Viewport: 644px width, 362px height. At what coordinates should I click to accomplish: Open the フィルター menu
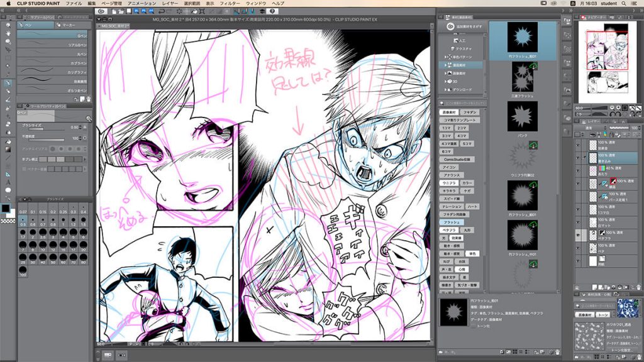click(x=230, y=3)
